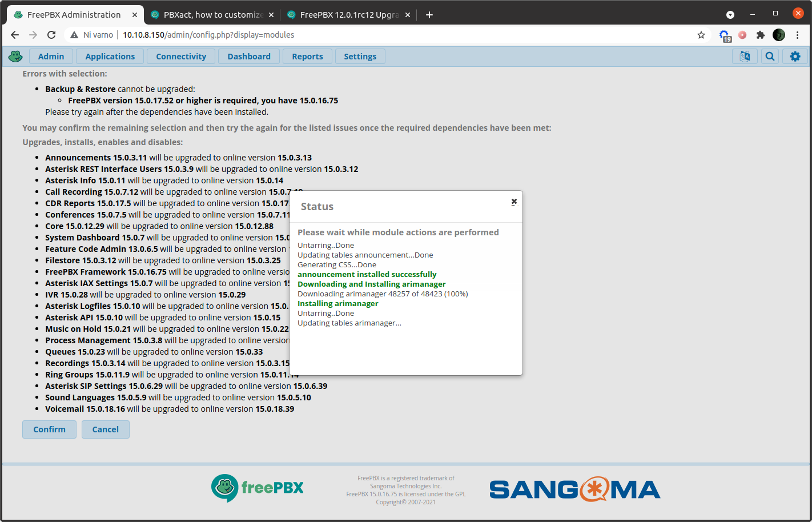The image size is (812, 522).
Task: Cancel the module upgrade selection
Action: coord(105,429)
